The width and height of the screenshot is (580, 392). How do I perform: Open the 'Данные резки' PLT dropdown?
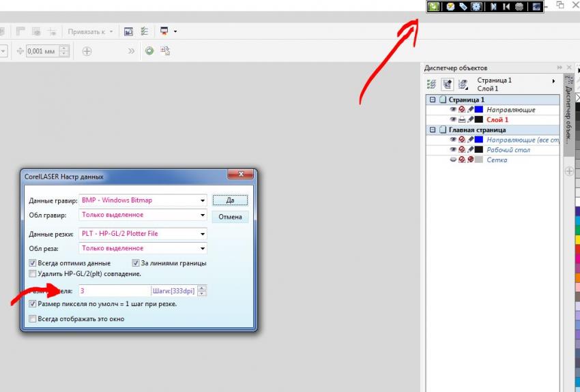pyautogui.click(x=203, y=234)
